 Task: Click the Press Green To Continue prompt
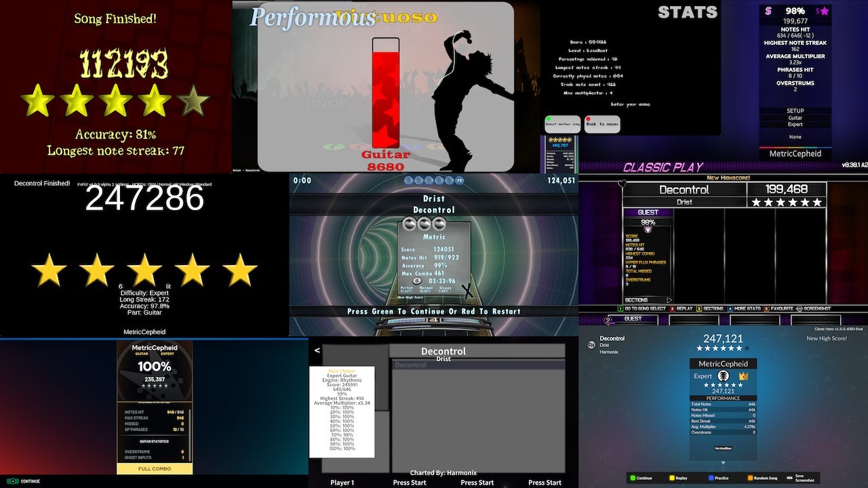tap(433, 311)
